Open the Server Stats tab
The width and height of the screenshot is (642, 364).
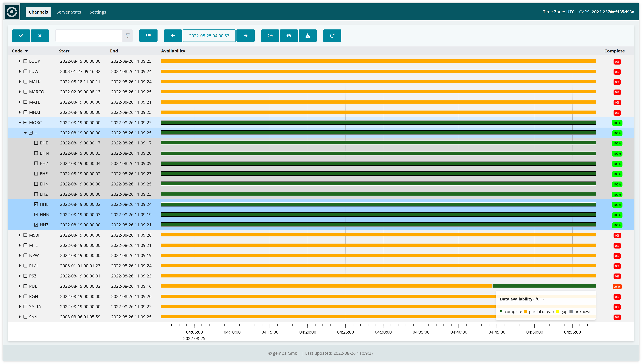[69, 12]
